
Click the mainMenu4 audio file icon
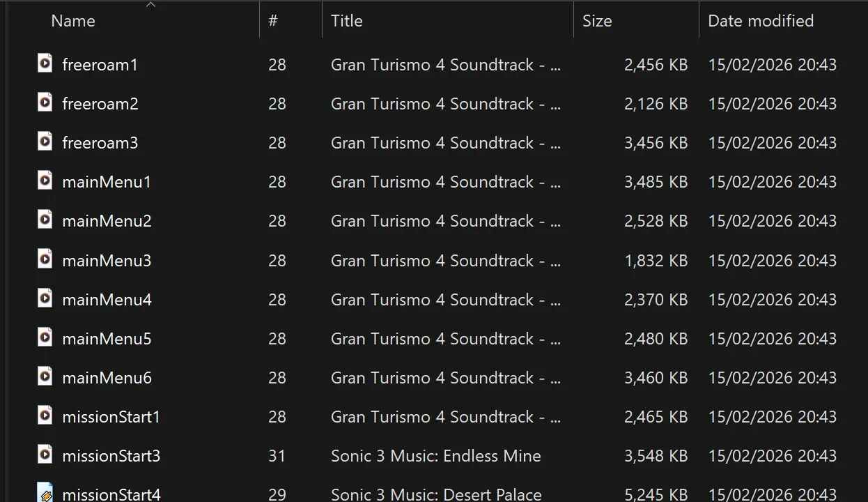pos(45,298)
